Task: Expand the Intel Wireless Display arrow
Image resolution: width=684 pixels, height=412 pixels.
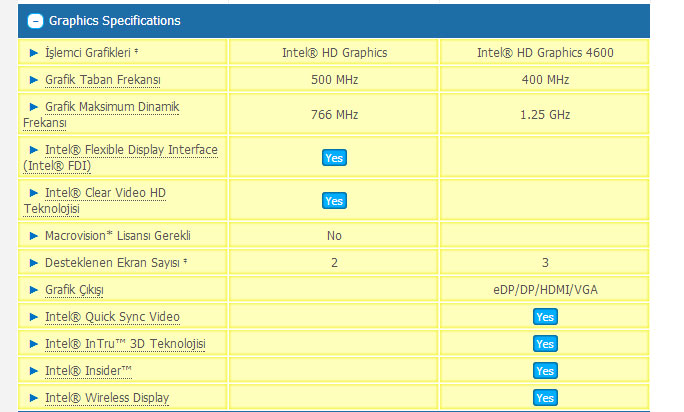Action: pyautogui.click(x=34, y=398)
